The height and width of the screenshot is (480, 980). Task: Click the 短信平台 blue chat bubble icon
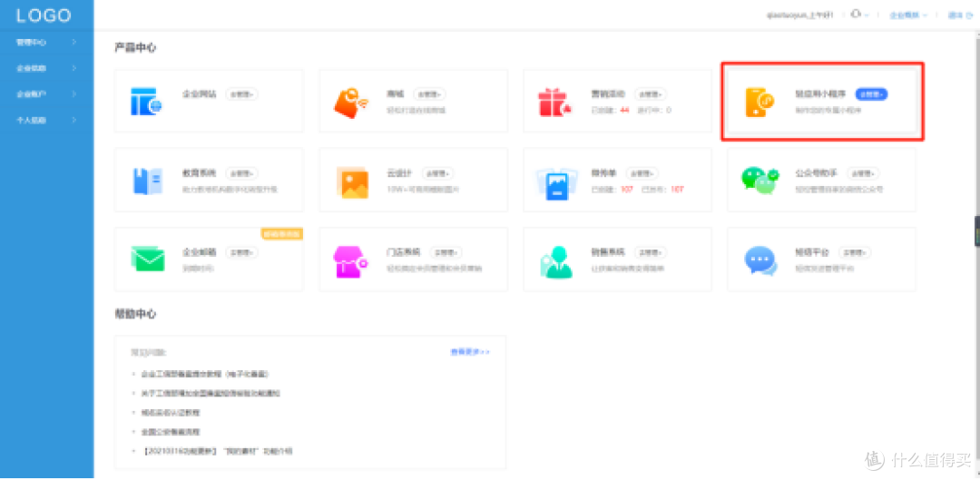[x=760, y=260]
